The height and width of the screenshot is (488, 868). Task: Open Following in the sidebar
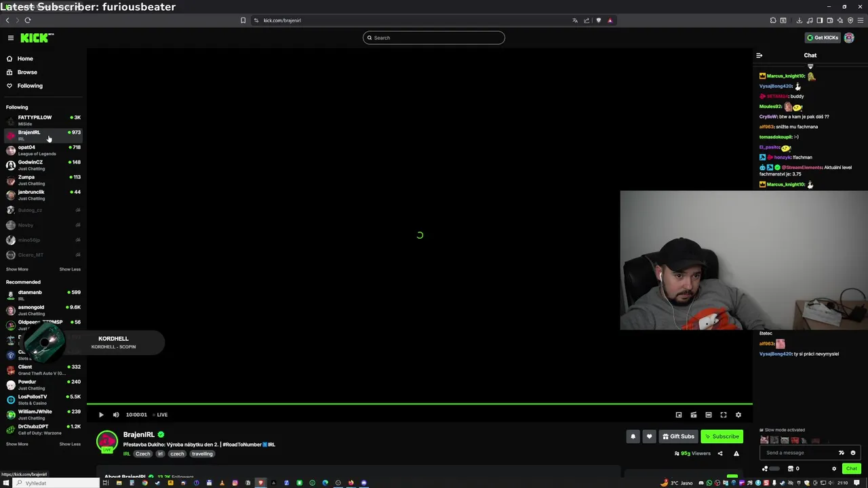[43, 86]
